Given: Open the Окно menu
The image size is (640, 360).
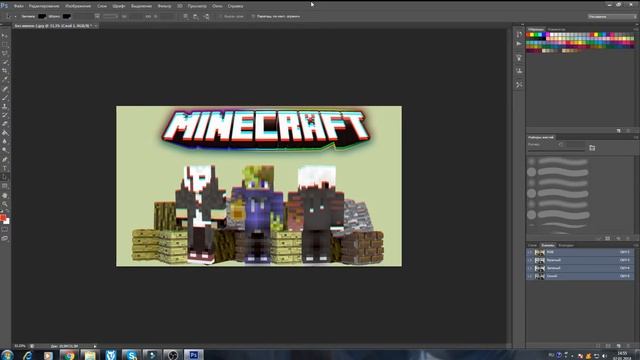Looking at the screenshot, I should [217, 6].
